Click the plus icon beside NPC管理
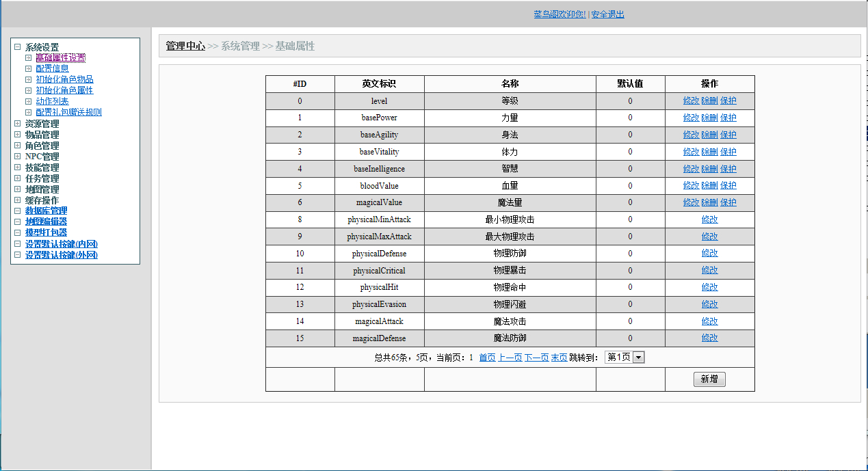Viewport: 868px width, 471px height. (x=18, y=157)
